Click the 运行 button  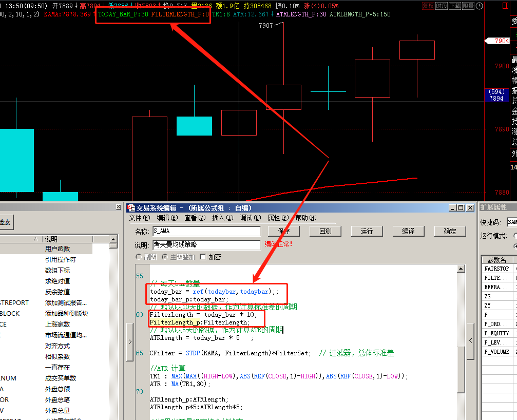pos(367,231)
